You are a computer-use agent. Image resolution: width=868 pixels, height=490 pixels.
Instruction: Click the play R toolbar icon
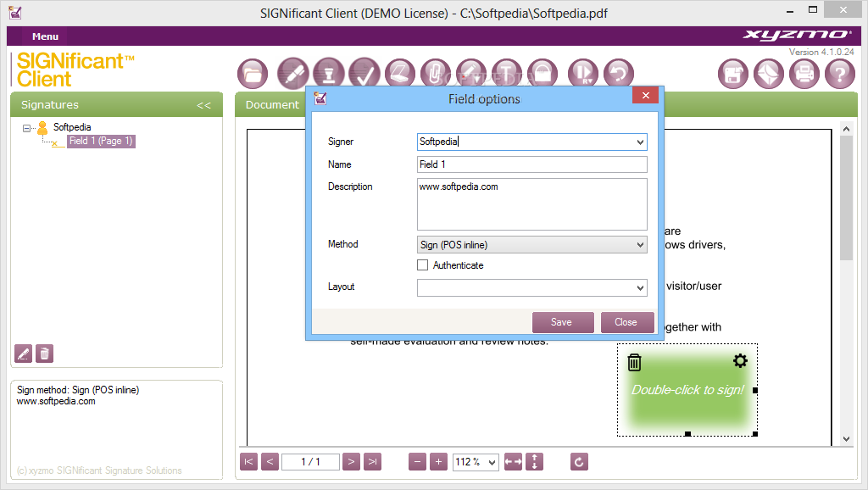coord(583,73)
